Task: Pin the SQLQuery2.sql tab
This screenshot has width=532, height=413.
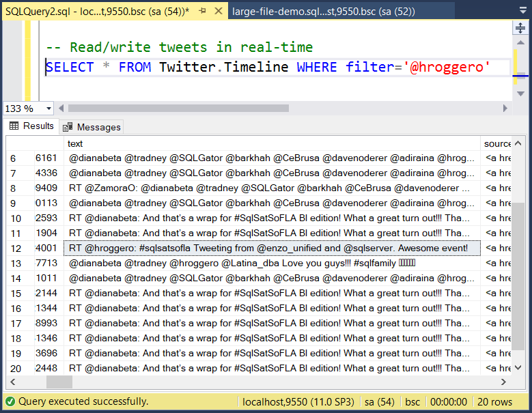Action: tap(203, 12)
